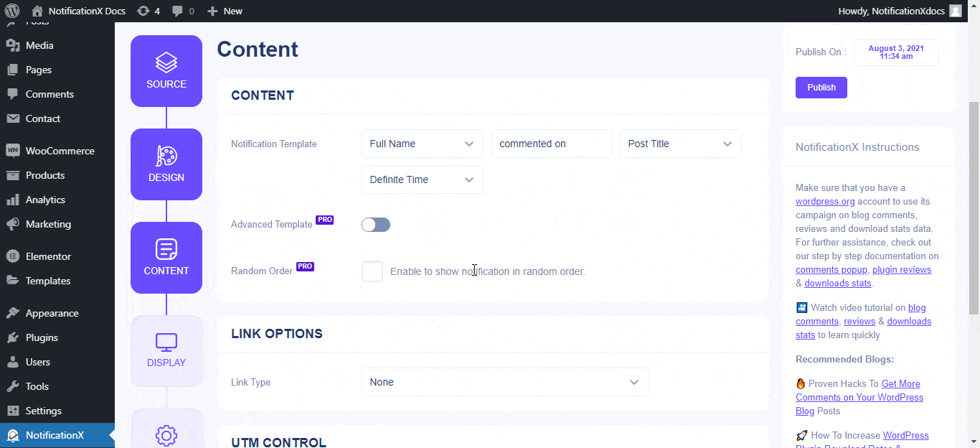Click the Users sidebar icon
This screenshot has width=980, height=448.
click(12, 362)
